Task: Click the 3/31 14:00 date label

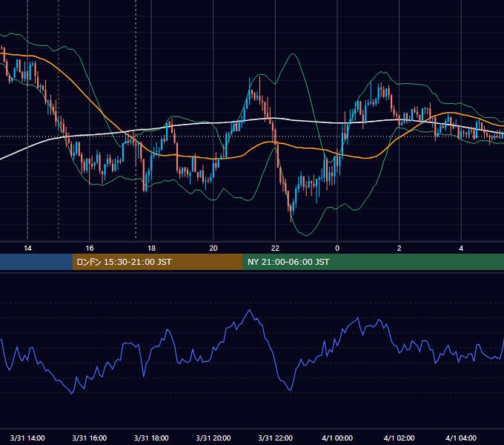Action: tap(27, 438)
